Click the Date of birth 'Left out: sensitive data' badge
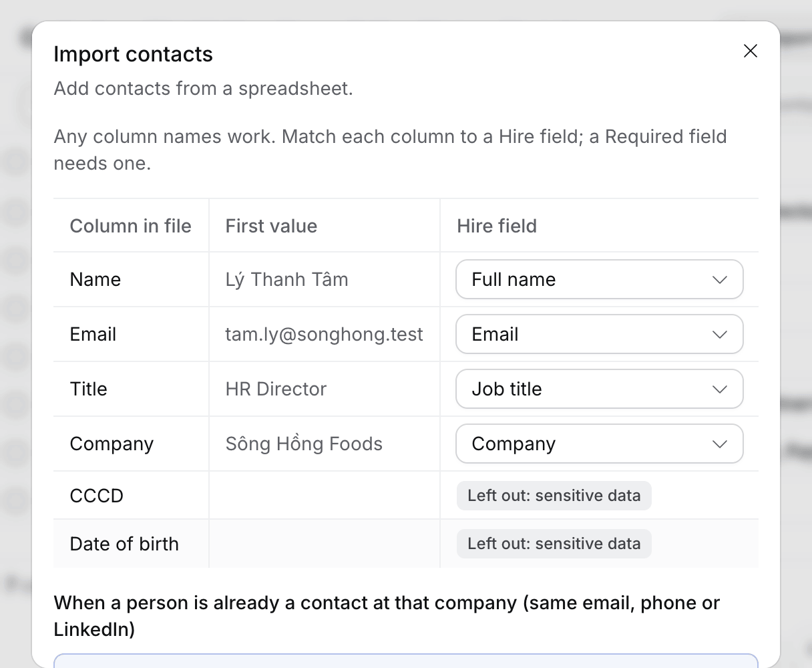This screenshot has height=668, width=812. (554, 544)
